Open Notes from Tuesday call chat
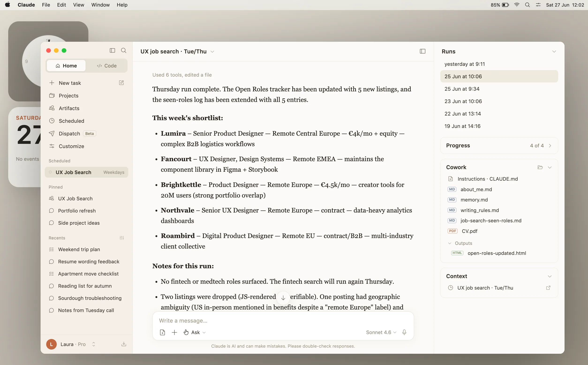This screenshot has height=365, width=588. tap(87, 310)
